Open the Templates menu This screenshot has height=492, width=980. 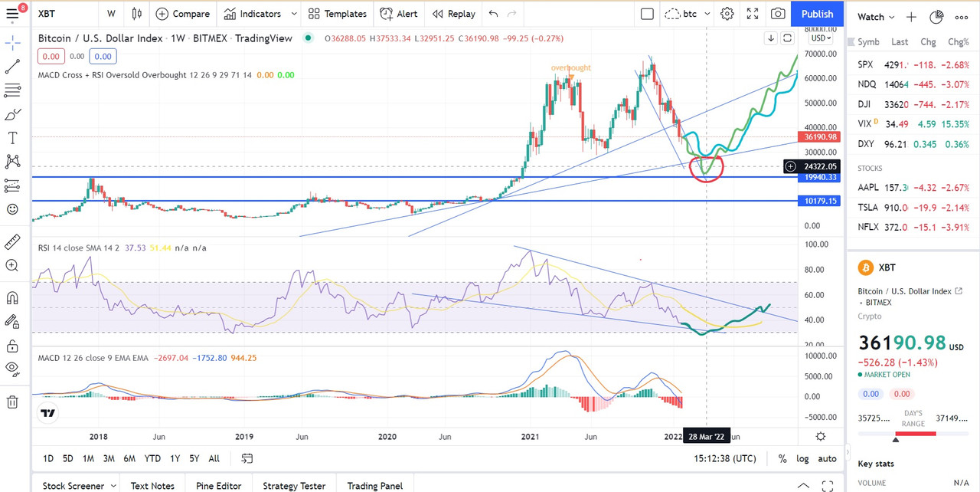337,14
